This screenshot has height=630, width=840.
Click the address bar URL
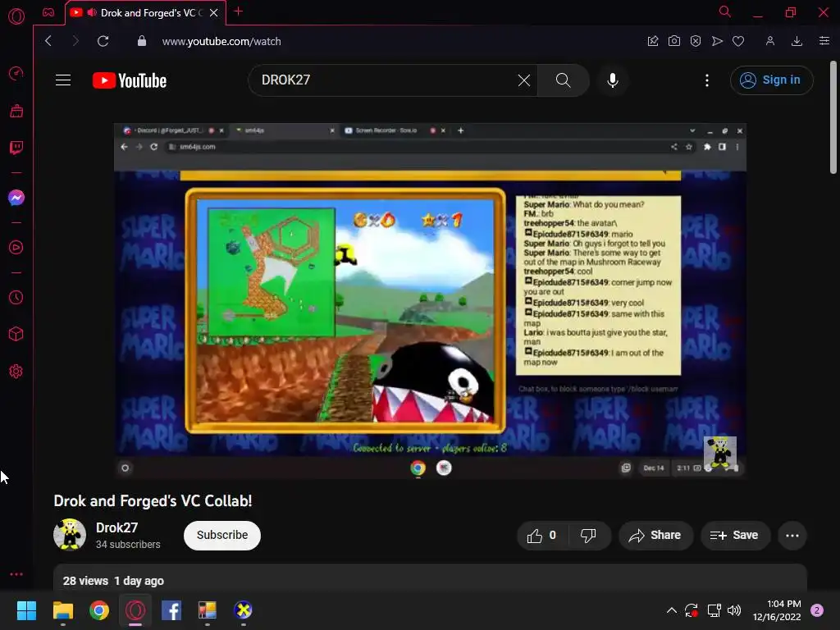click(221, 41)
